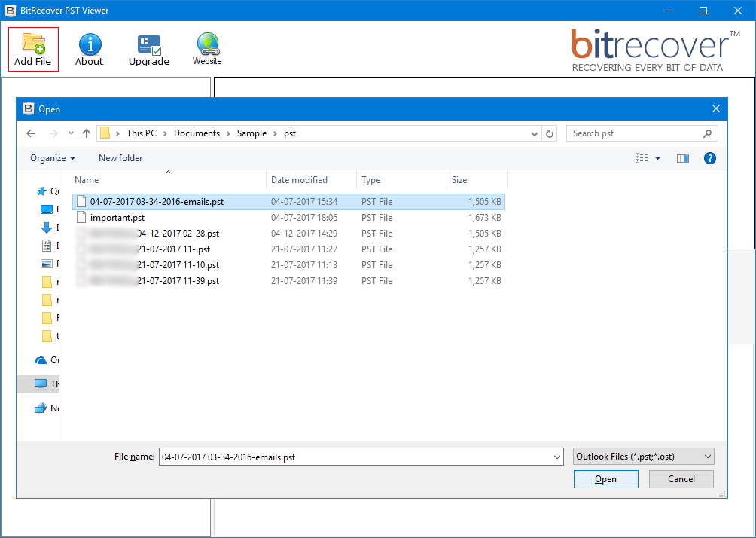Expand the chevron after This PC breadcrumb
756x538 pixels.
coord(166,133)
